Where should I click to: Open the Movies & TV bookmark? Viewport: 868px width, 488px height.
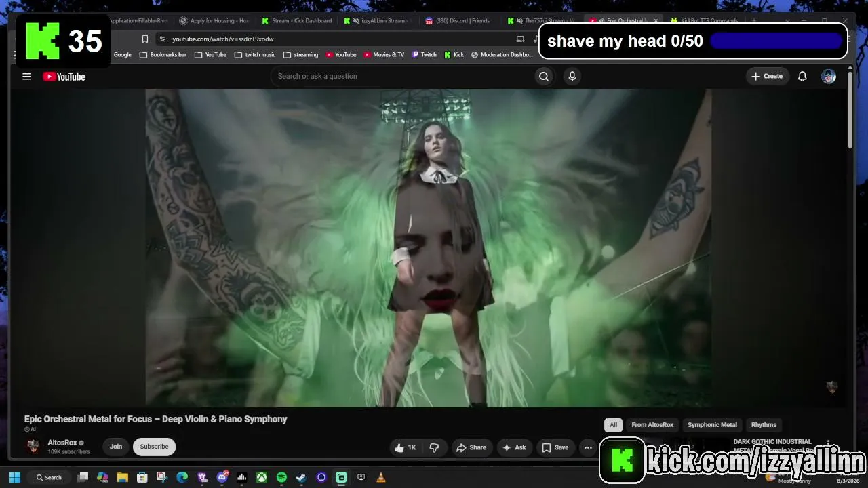pyautogui.click(x=384, y=55)
